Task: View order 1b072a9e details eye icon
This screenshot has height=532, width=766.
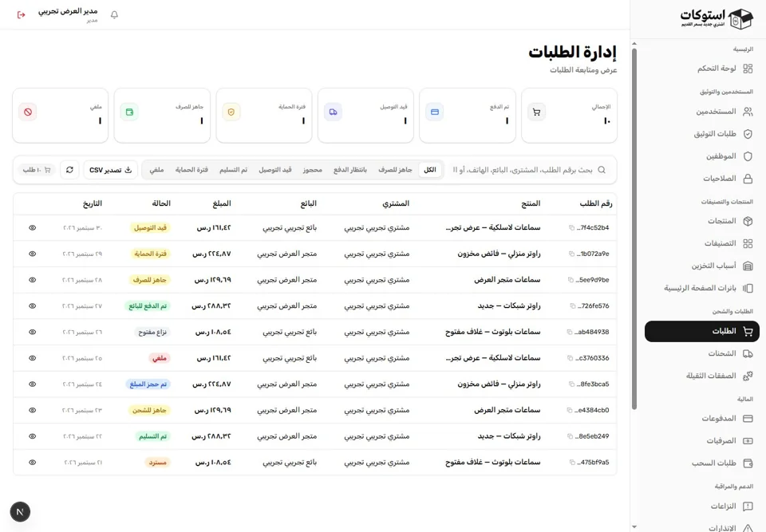Action: click(32, 254)
